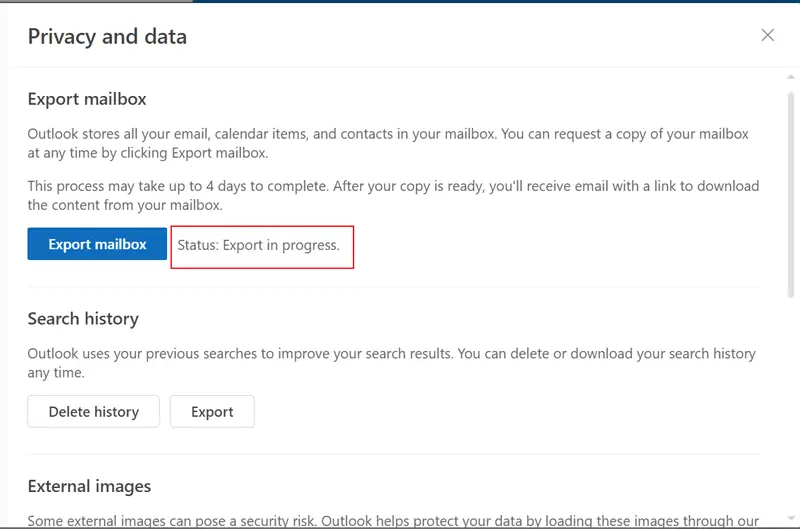Click the top blue window border strip
This screenshot has height=529, width=800.
[500, 1]
